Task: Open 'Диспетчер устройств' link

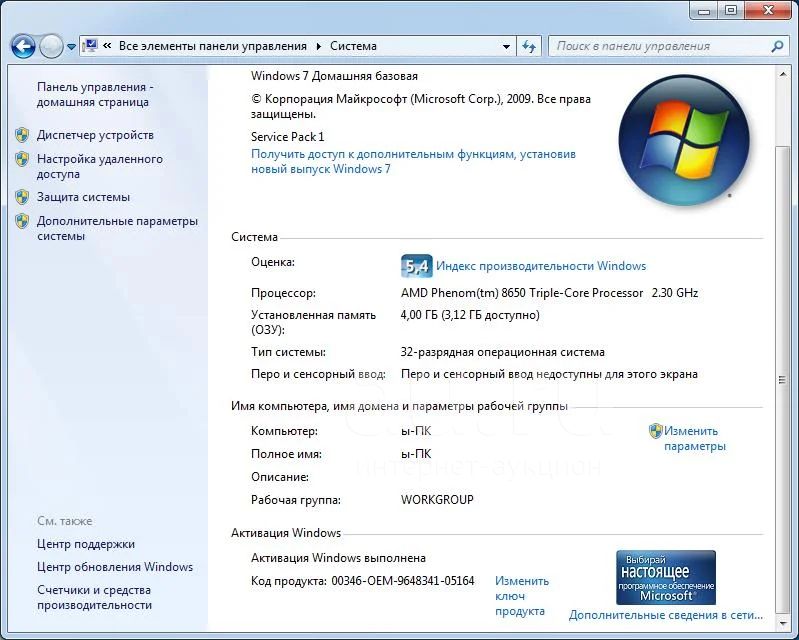Action: pos(95,135)
